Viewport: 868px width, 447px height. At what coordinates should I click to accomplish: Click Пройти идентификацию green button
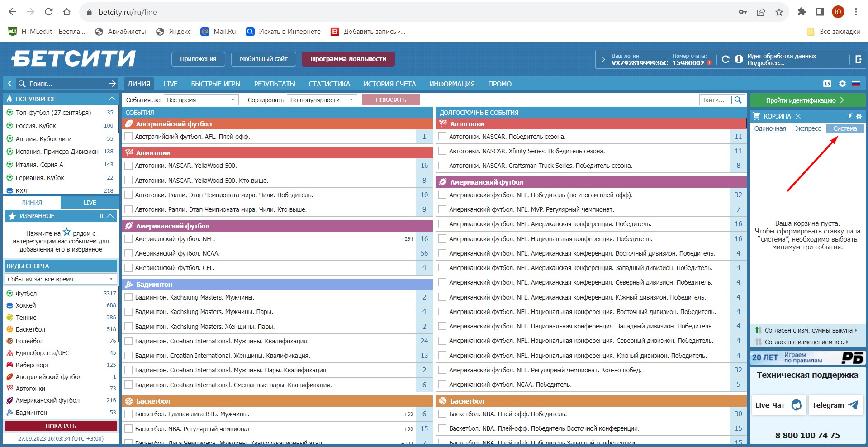(x=807, y=100)
